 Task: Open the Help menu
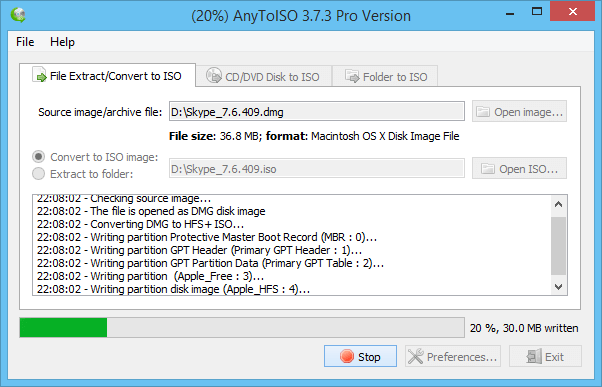click(62, 41)
